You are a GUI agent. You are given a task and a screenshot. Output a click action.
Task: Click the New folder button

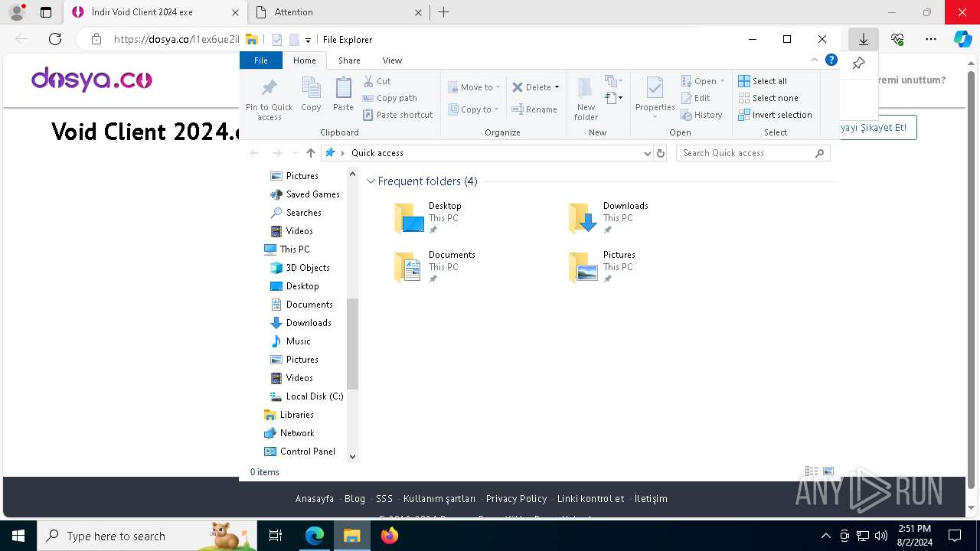[586, 99]
